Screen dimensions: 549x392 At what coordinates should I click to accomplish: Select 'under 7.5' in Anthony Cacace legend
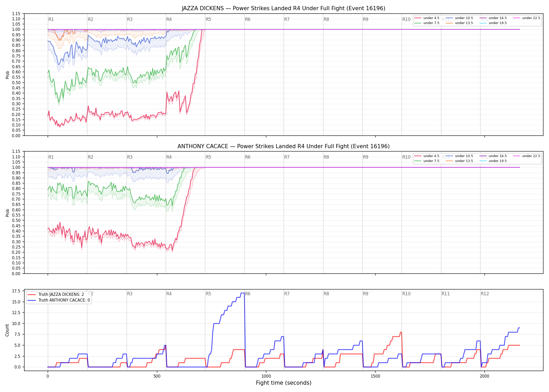pyautogui.click(x=427, y=161)
